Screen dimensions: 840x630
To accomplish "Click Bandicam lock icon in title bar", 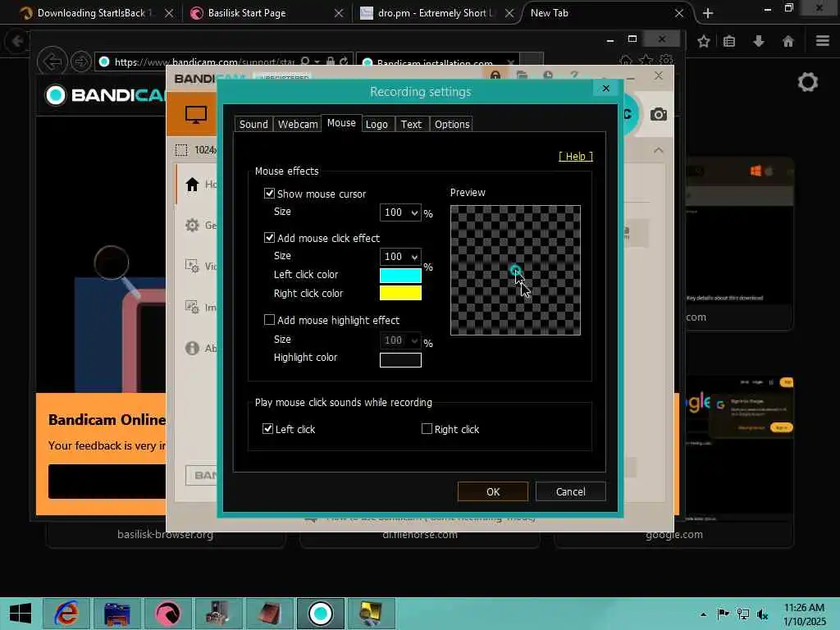I will [x=495, y=75].
